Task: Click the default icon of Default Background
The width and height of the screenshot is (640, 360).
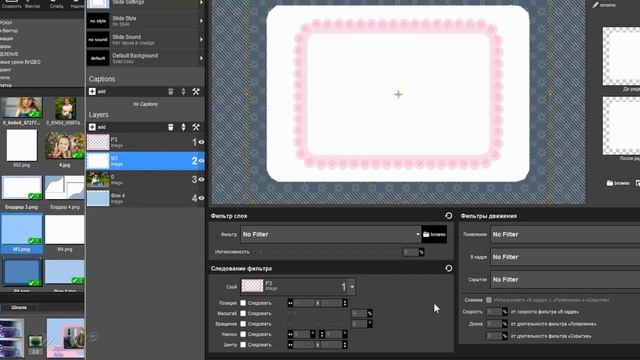Action: 98,58
